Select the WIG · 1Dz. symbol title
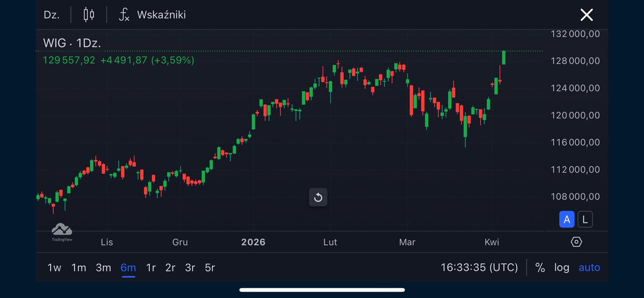 pyautogui.click(x=72, y=43)
